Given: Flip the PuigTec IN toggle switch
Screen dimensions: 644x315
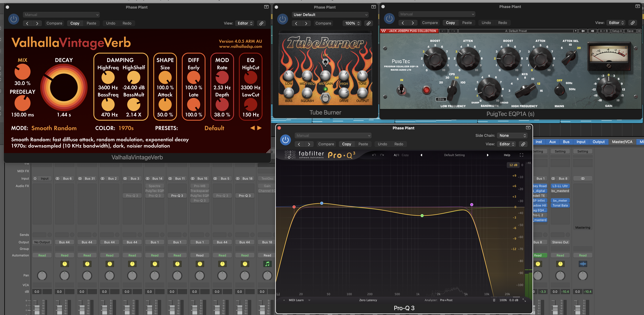Looking at the screenshot, I should tap(401, 89).
